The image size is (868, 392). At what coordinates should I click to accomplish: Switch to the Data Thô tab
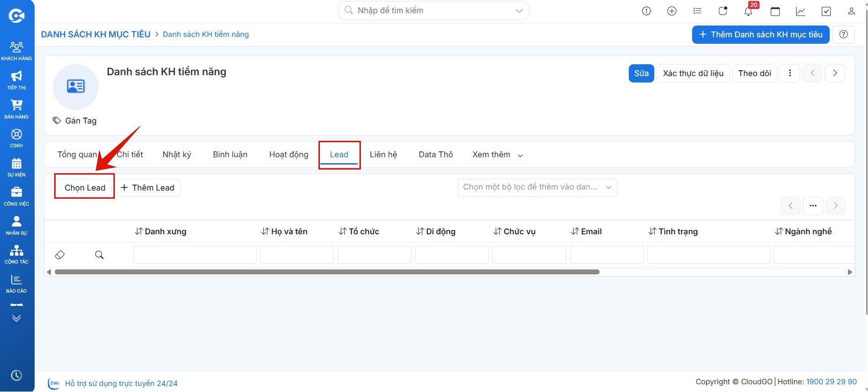[436, 155]
